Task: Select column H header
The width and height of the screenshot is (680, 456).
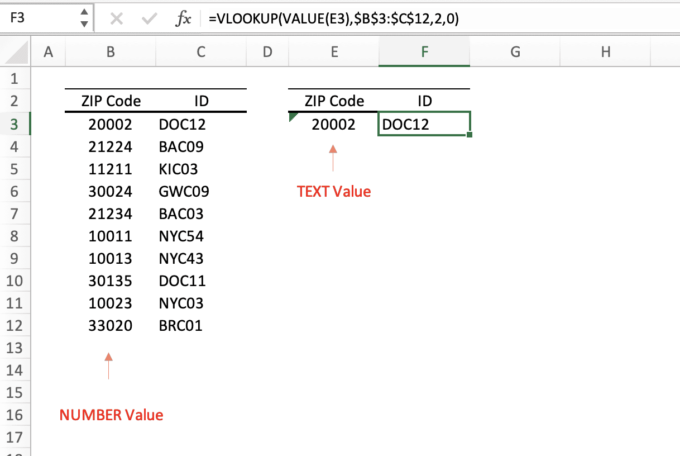Action: 607,52
